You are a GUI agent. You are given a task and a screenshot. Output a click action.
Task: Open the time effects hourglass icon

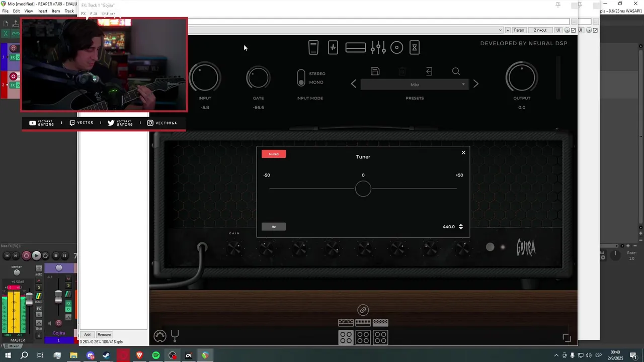(415, 48)
